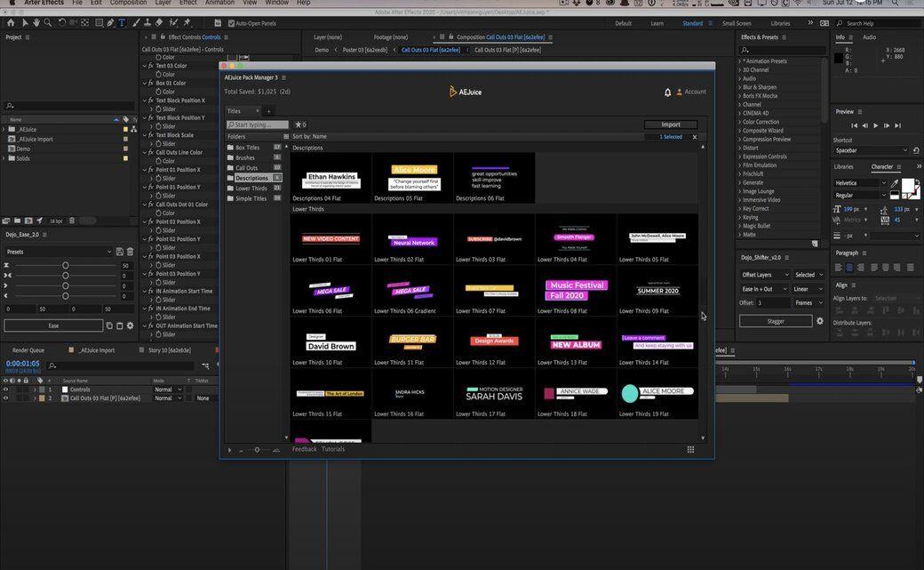Toggle the Text Block Scale fx switch
Image resolution: width=924 pixels, height=570 pixels.
[x=151, y=135]
